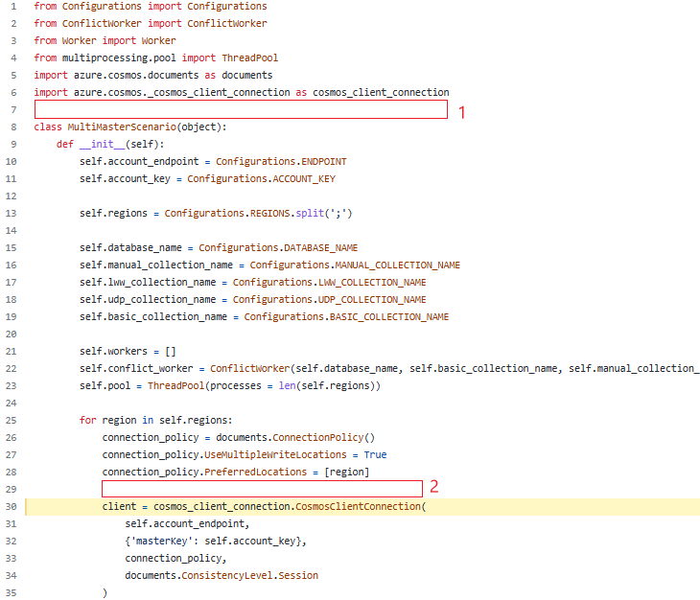Click the closing parenthesis on line 35
Screen dimensions: 700x600
[105, 593]
